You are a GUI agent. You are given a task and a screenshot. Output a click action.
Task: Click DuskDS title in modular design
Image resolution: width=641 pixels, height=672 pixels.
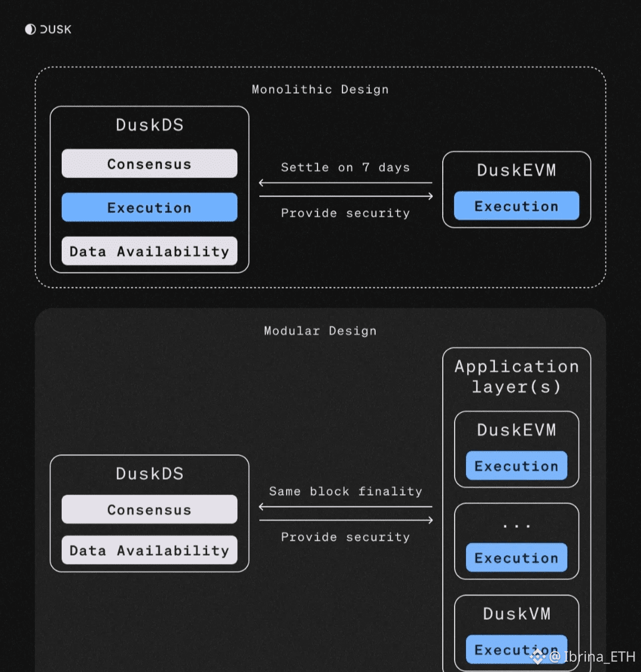(150, 474)
